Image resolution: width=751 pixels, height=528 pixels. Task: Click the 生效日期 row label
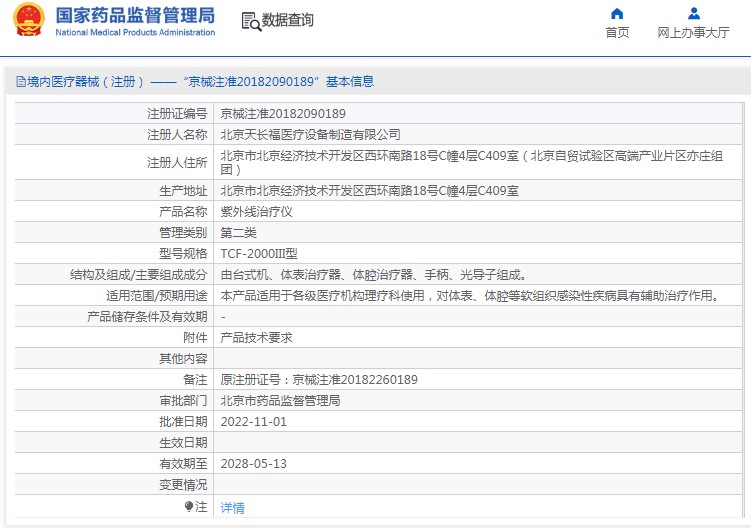point(183,443)
